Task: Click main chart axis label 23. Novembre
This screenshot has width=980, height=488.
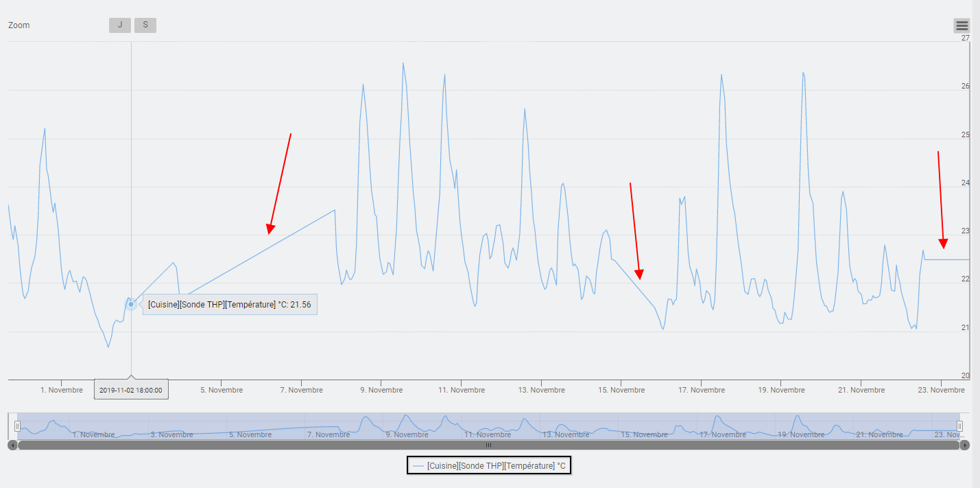Action: [x=942, y=390]
